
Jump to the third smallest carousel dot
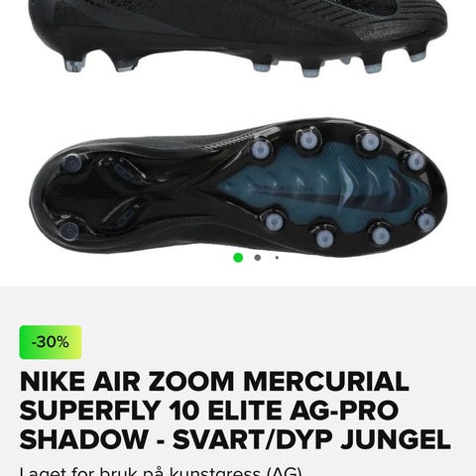click(x=277, y=258)
